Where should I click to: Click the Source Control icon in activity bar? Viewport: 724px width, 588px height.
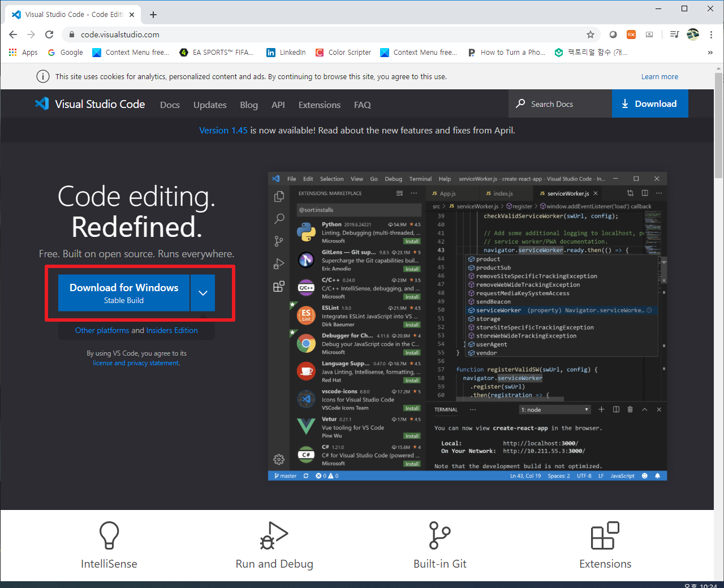(279, 241)
